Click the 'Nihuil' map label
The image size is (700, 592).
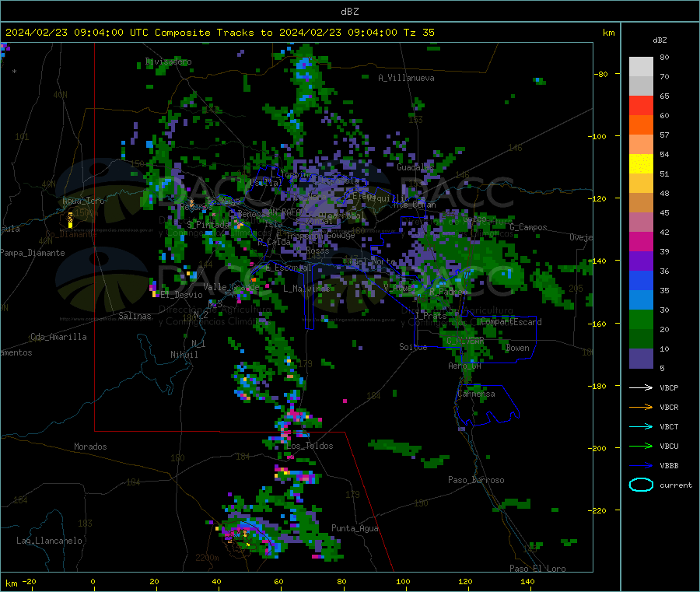coord(184,355)
